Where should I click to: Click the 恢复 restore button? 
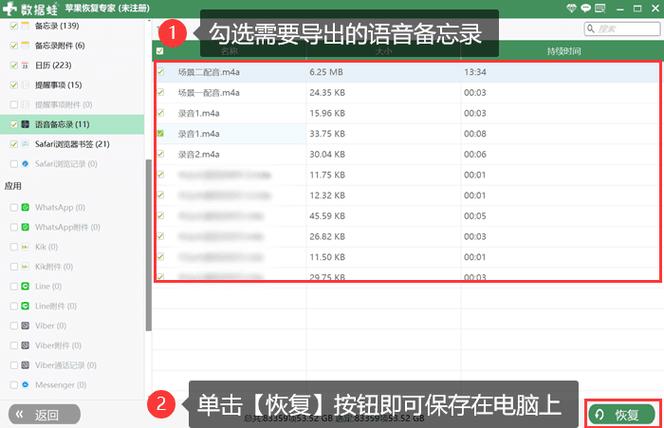pyautogui.click(x=622, y=414)
